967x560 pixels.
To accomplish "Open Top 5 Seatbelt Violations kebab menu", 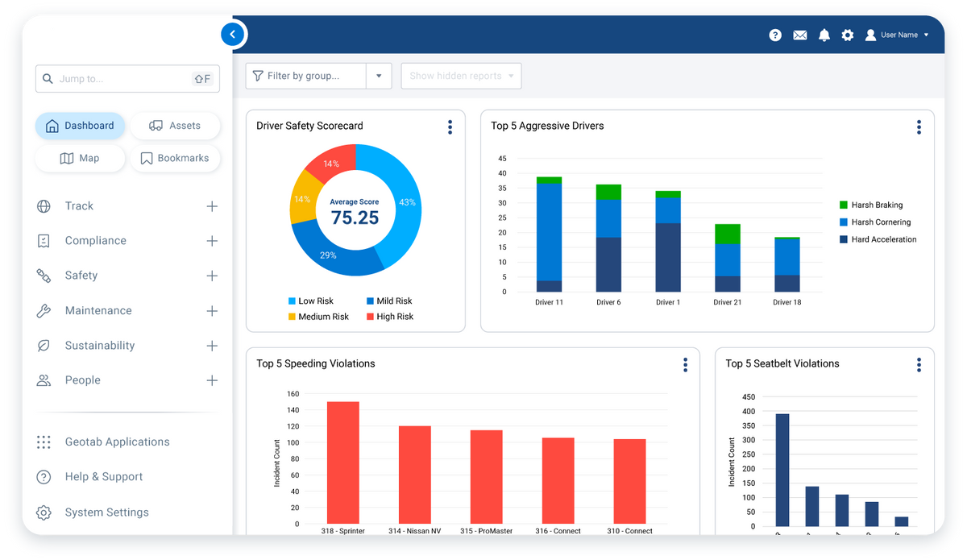I will tap(919, 365).
